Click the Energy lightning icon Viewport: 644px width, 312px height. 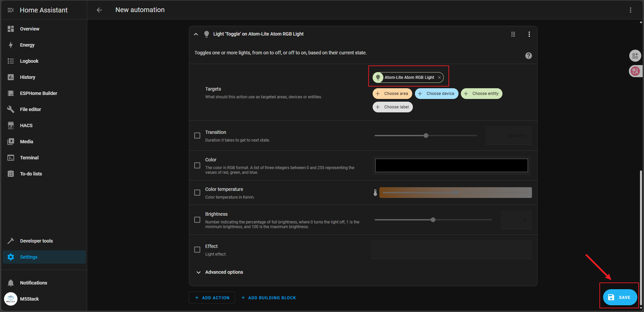click(11, 45)
